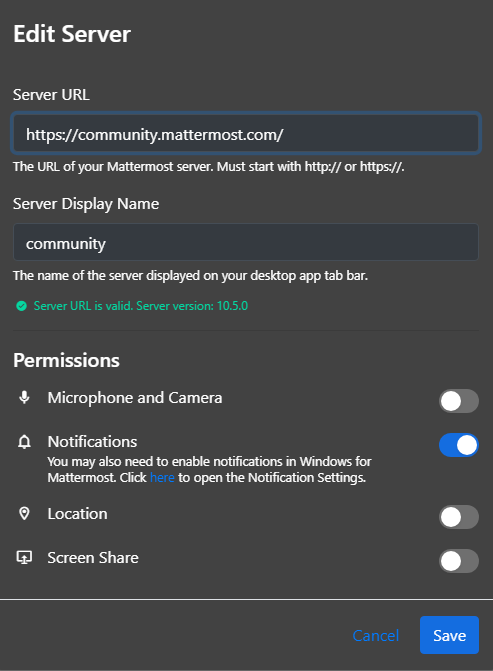Click the green checkmark validity icon
493x671 pixels.
tap(21, 306)
